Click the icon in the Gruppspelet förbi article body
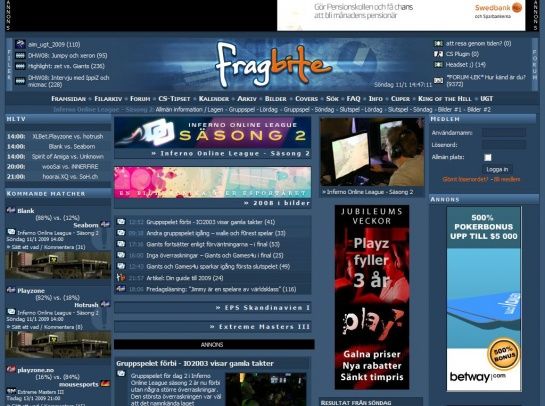The image size is (545, 406). pyautogui.click(x=121, y=374)
